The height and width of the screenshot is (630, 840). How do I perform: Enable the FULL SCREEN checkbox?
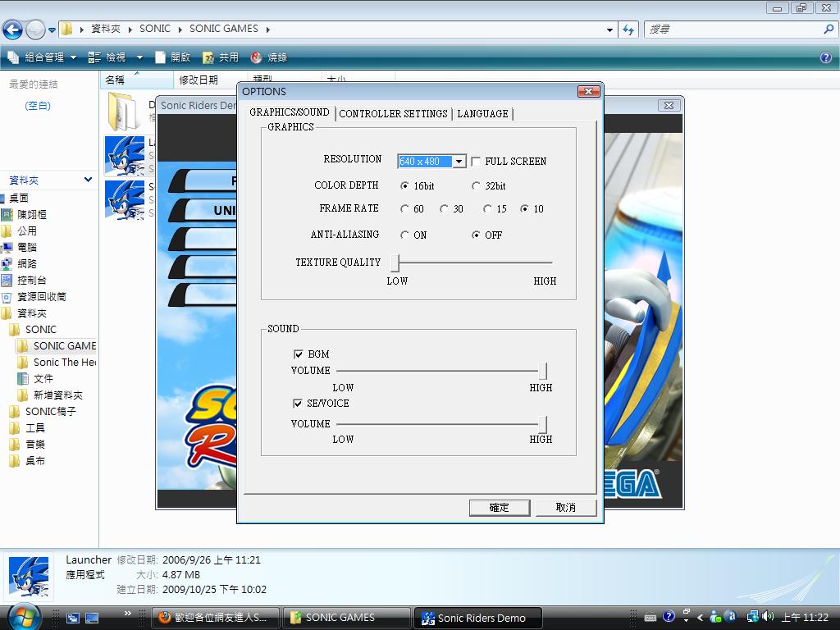pos(476,162)
